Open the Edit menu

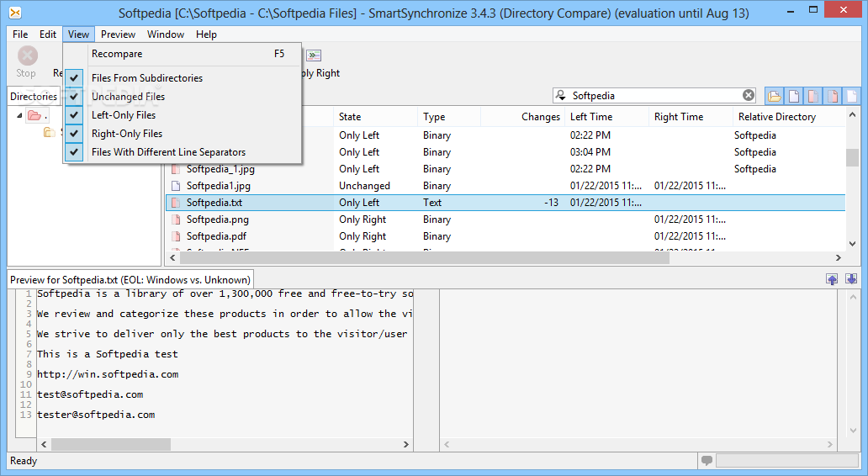(x=48, y=34)
